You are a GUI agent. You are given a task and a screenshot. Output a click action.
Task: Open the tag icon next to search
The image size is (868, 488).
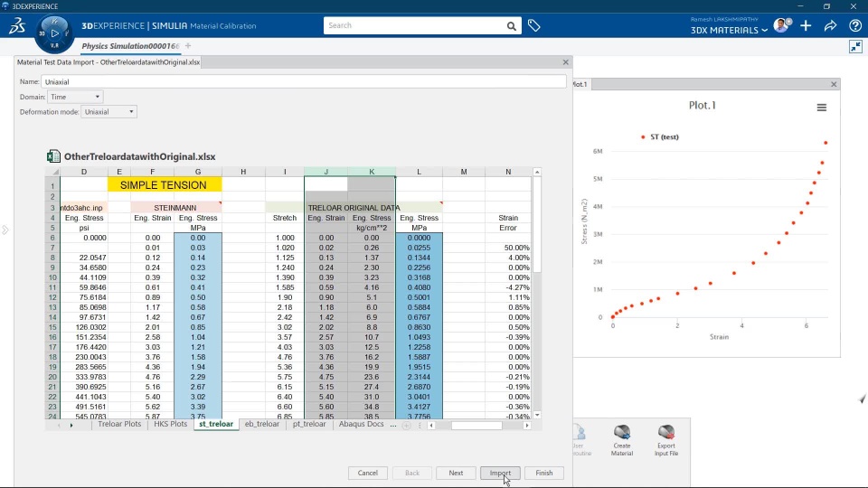coord(533,25)
